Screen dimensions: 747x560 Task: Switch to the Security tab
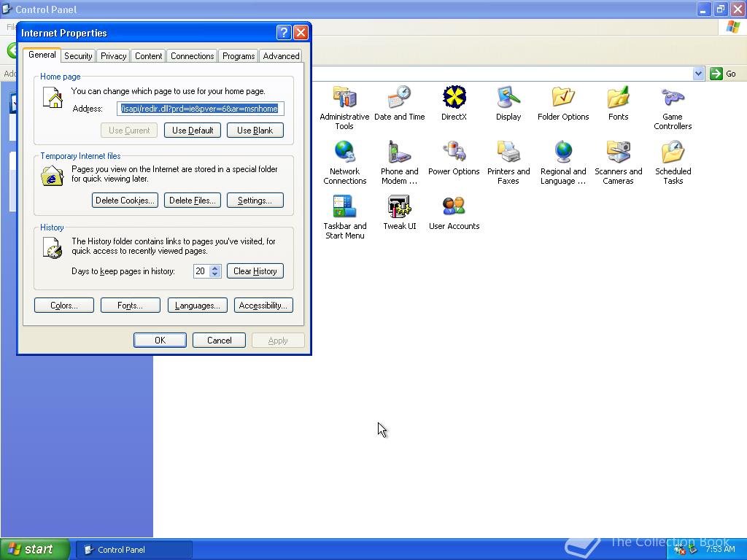coord(78,56)
